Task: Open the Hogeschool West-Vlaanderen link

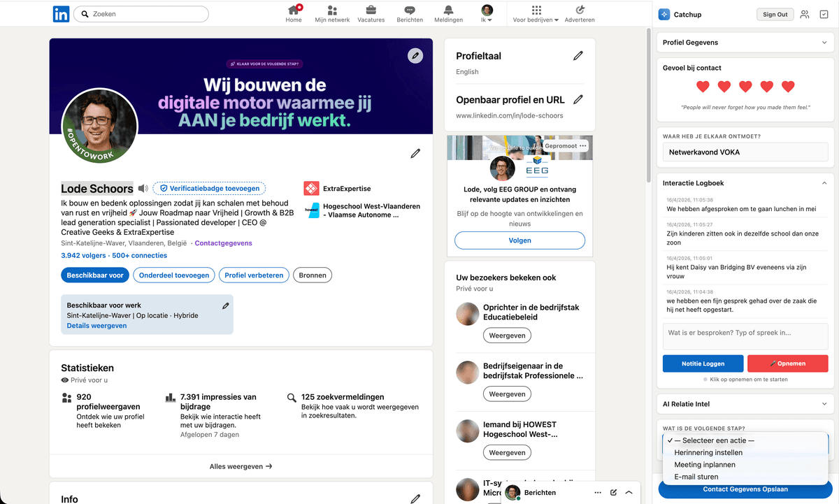Action: pyautogui.click(x=362, y=210)
